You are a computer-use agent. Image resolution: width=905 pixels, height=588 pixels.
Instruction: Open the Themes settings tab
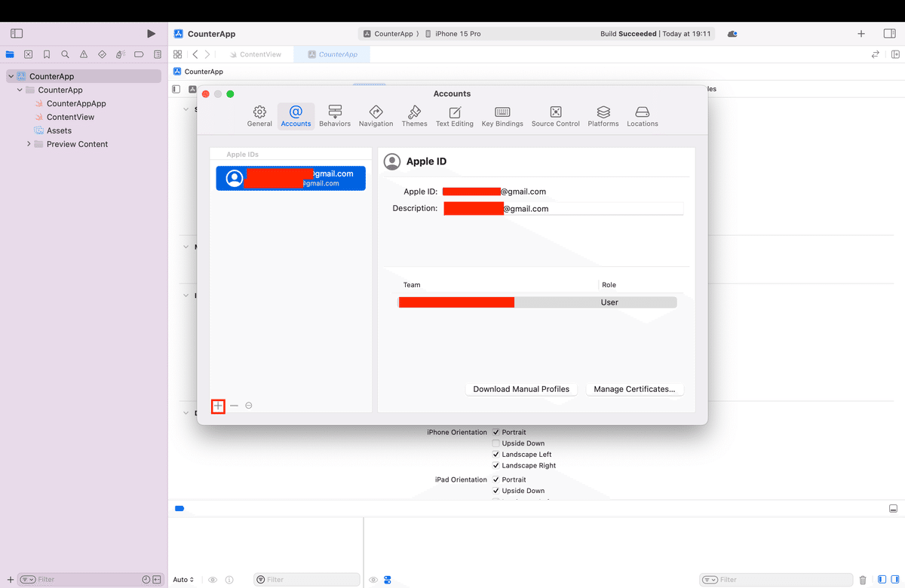[414, 116]
